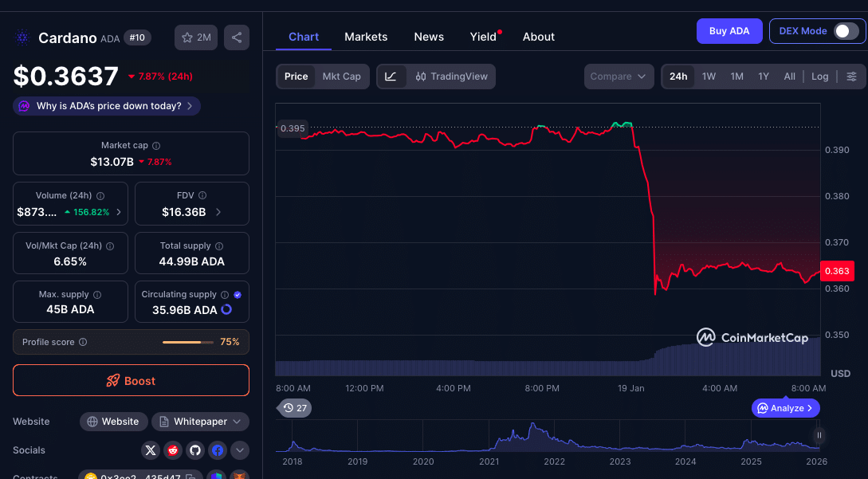Switch chart to Mkt Cap view

[342, 77]
